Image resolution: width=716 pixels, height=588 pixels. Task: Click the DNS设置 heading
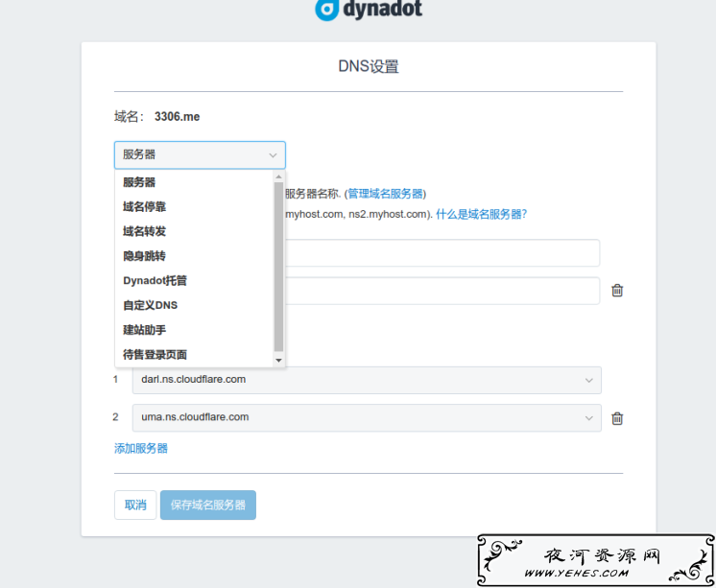[369, 66]
